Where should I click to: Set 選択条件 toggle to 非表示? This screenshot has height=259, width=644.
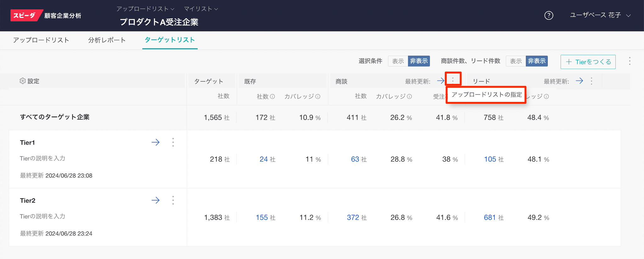pos(419,61)
